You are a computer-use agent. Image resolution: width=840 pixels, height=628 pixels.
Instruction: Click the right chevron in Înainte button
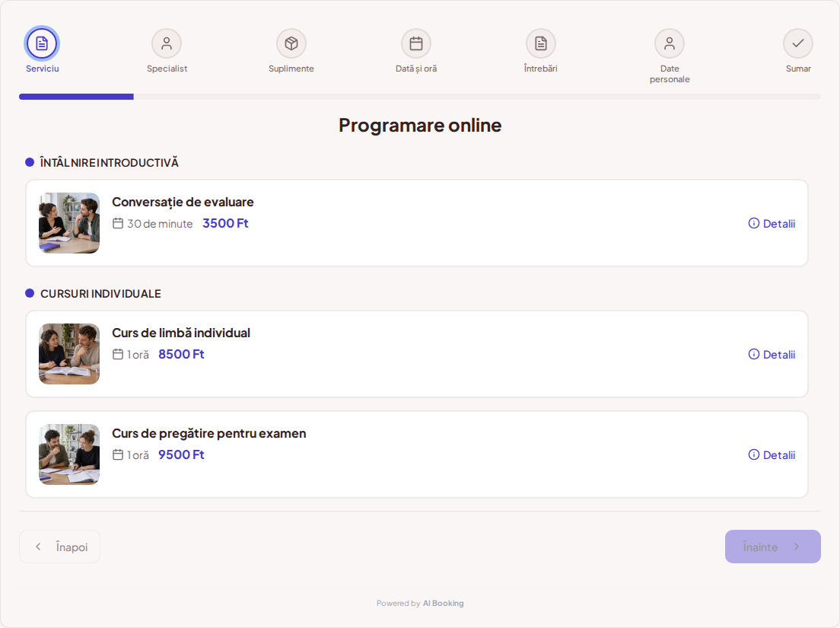point(797,547)
